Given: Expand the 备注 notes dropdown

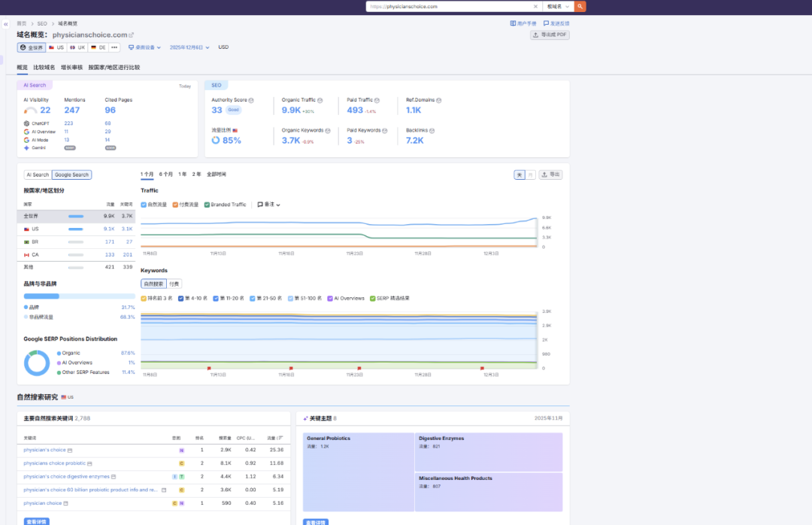Looking at the screenshot, I should click(268, 205).
